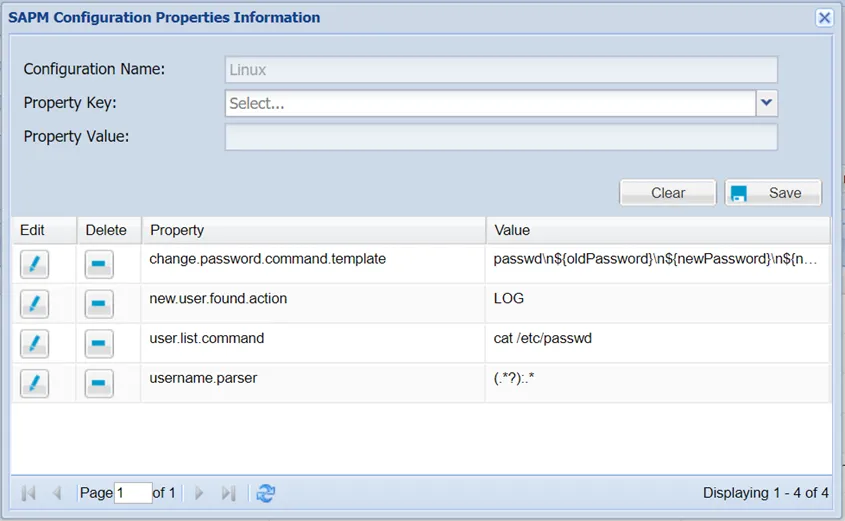Sort by the Property column header
The width and height of the screenshot is (845, 521).
pos(314,230)
